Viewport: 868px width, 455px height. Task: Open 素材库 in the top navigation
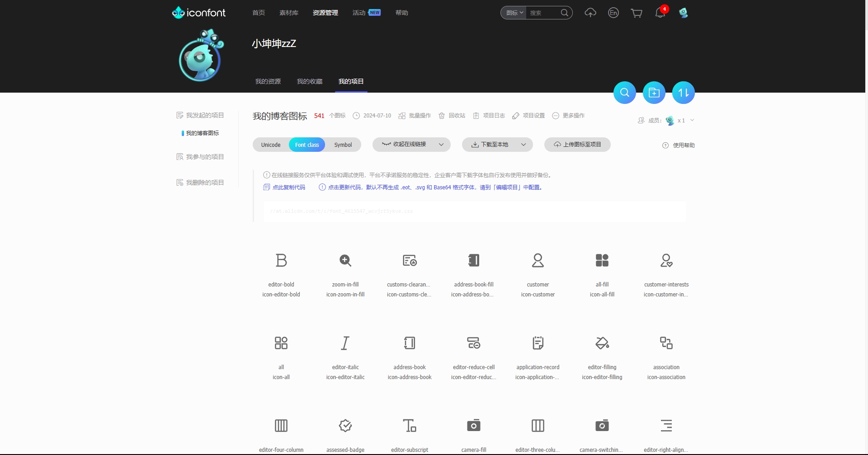(x=289, y=13)
